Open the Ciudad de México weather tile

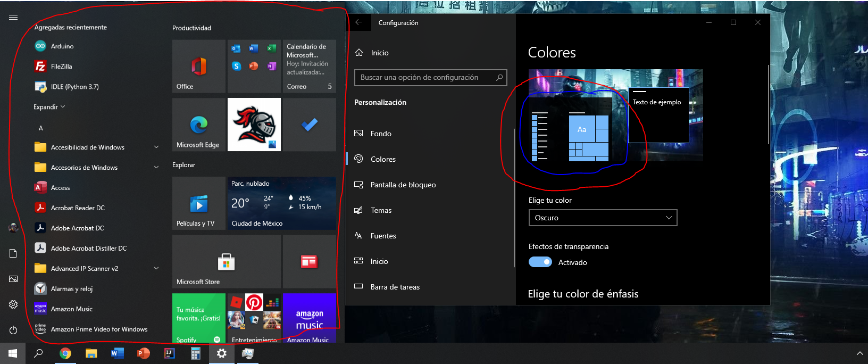282,203
